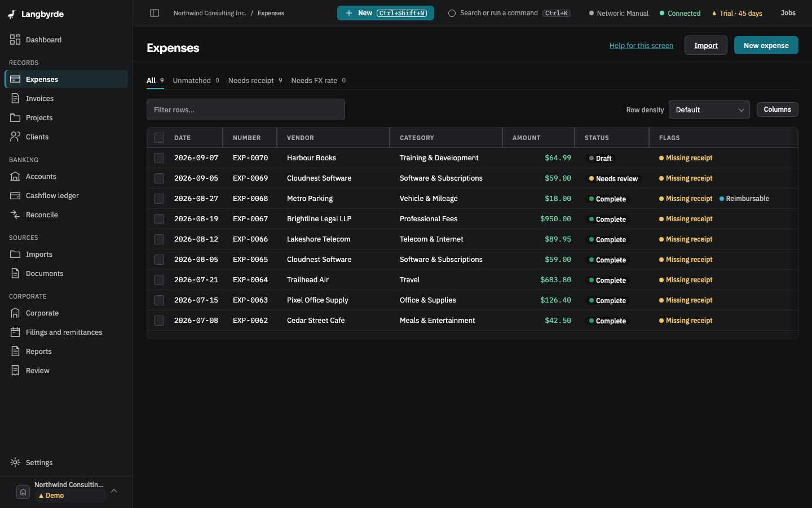Click the Clients people icon
The width and height of the screenshot is (812, 508).
pyautogui.click(x=15, y=137)
